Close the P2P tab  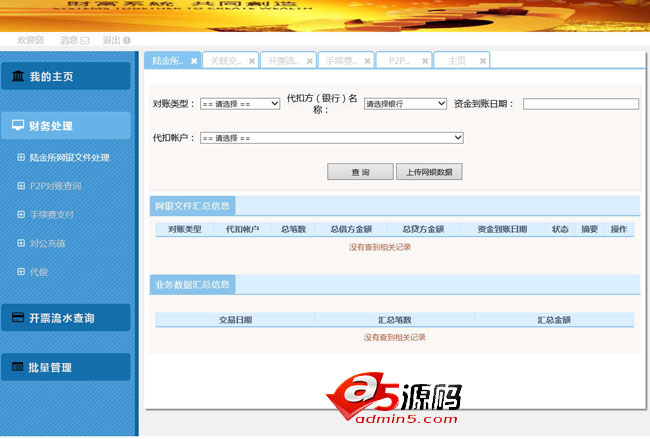click(x=425, y=61)
